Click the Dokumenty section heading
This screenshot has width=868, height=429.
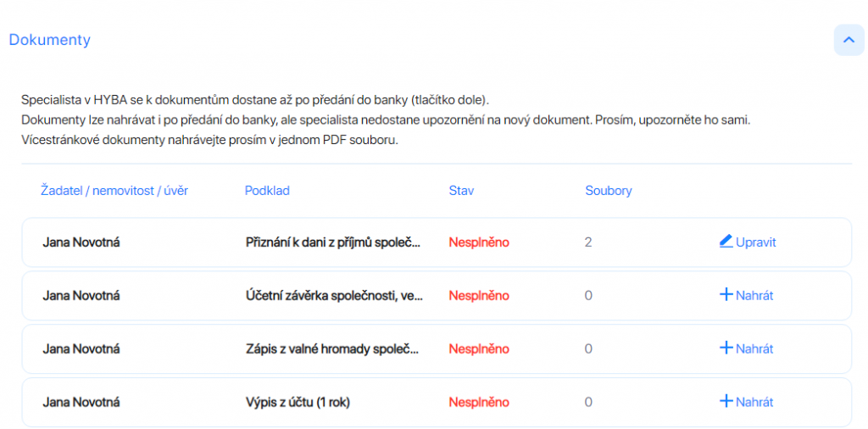pos(50,40)
